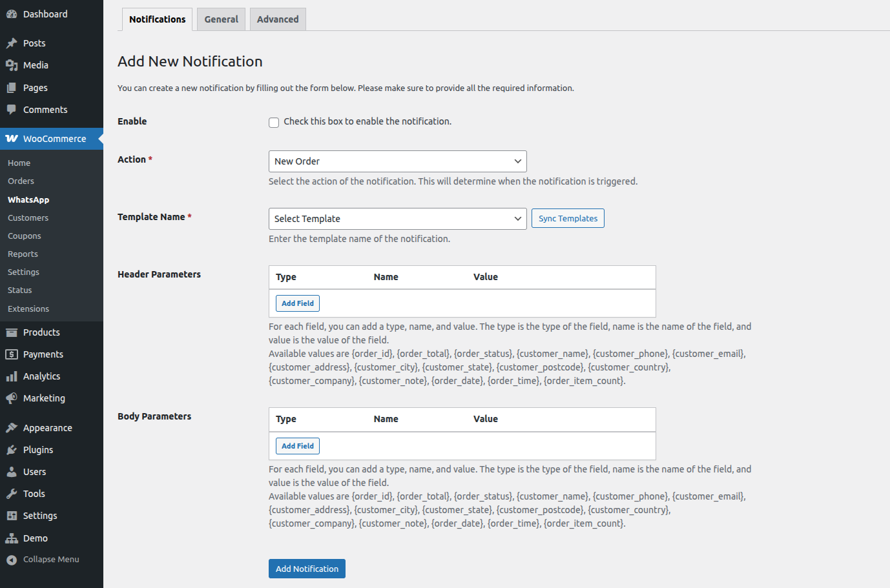
Task: Select the Analytics bar chart icon
Action: (x=12, y=376)
